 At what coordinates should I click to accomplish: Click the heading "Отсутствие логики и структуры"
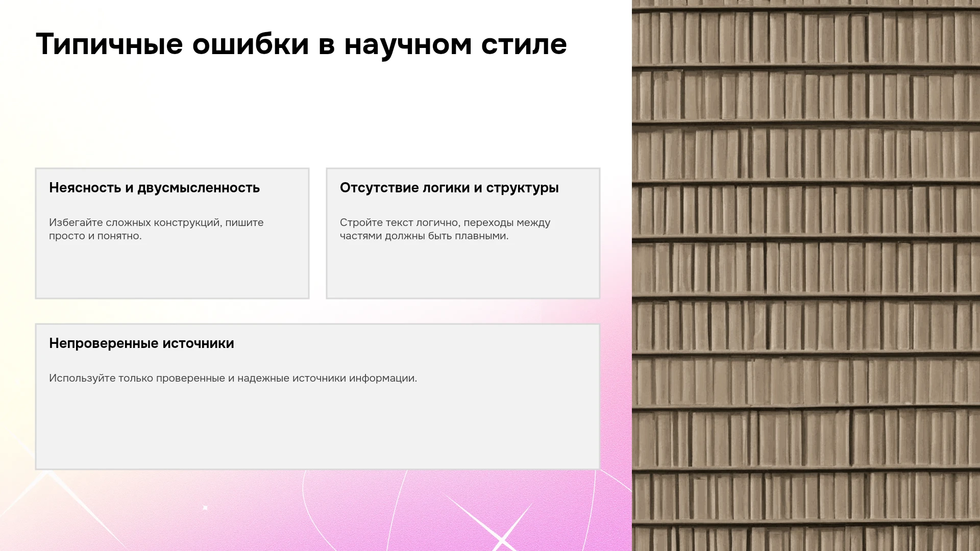pyautogui.click(x=449, y=188)
